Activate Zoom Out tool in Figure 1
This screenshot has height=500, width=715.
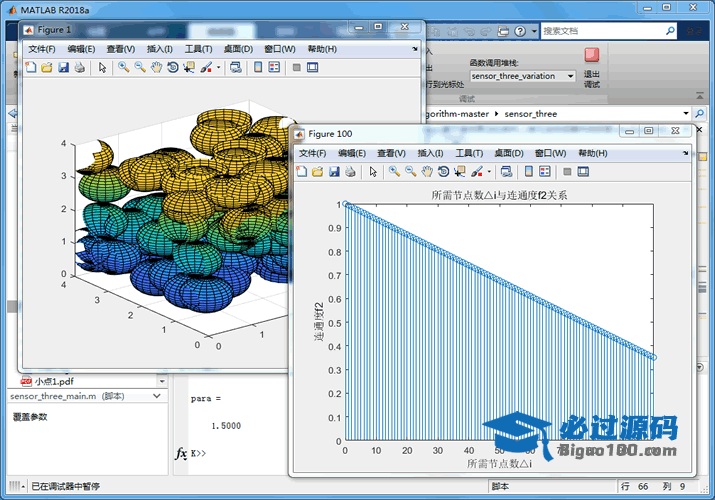(140, 67)
